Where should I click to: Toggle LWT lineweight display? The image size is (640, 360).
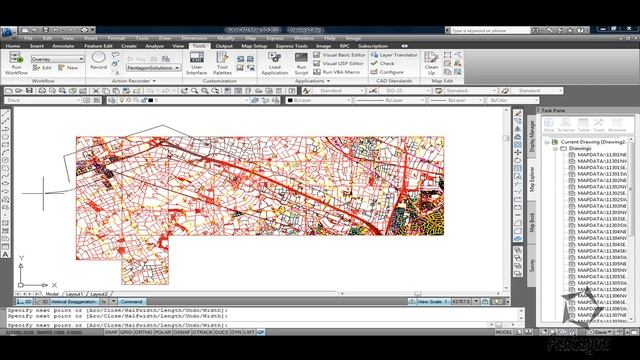pyautogui.click(x=249, y=332)
